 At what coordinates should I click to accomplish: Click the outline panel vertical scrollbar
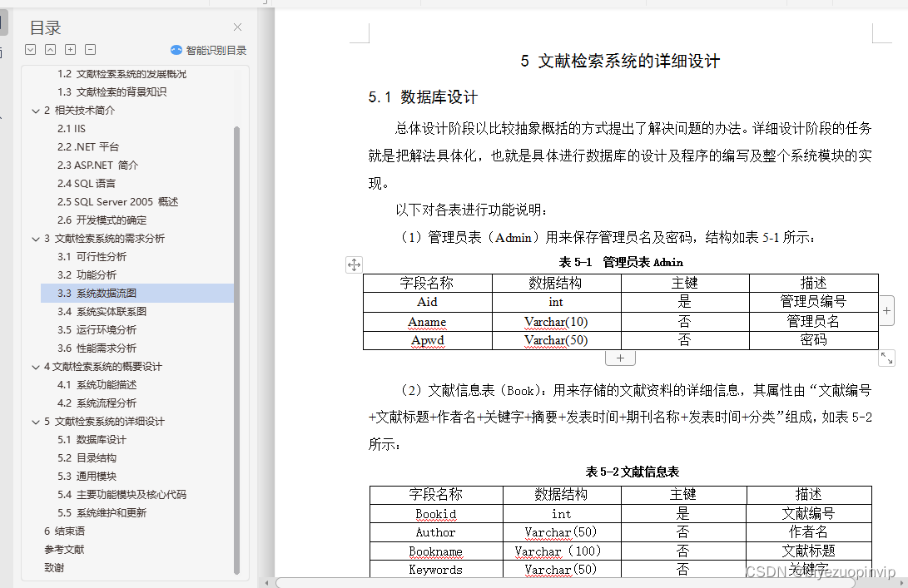(x=236, y=350)
